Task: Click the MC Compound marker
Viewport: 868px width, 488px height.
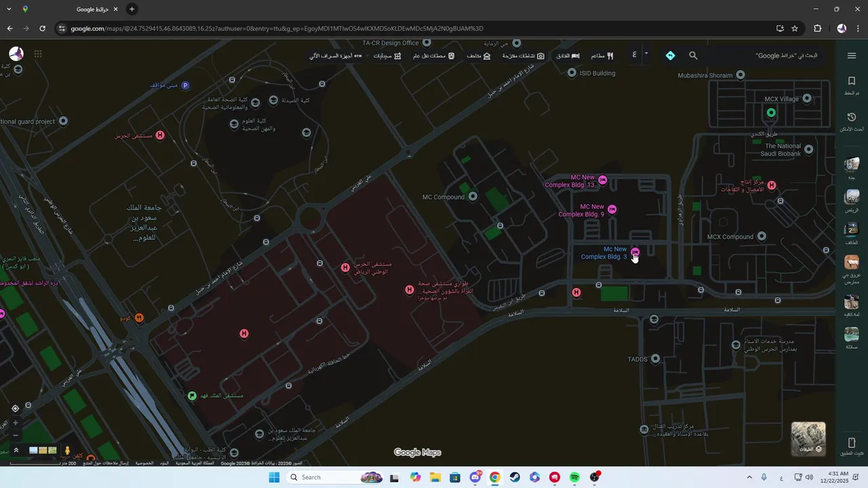Action: pos(473,197)
